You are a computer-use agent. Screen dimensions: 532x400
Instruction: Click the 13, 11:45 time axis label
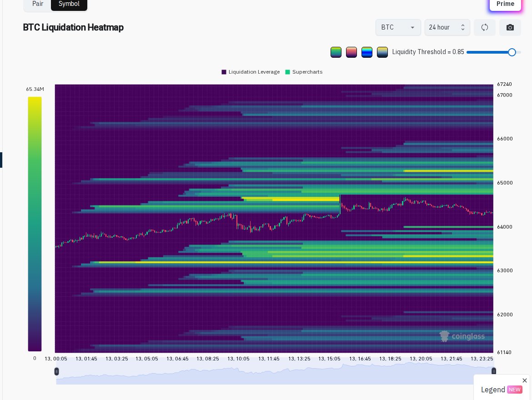click(269, 359)
